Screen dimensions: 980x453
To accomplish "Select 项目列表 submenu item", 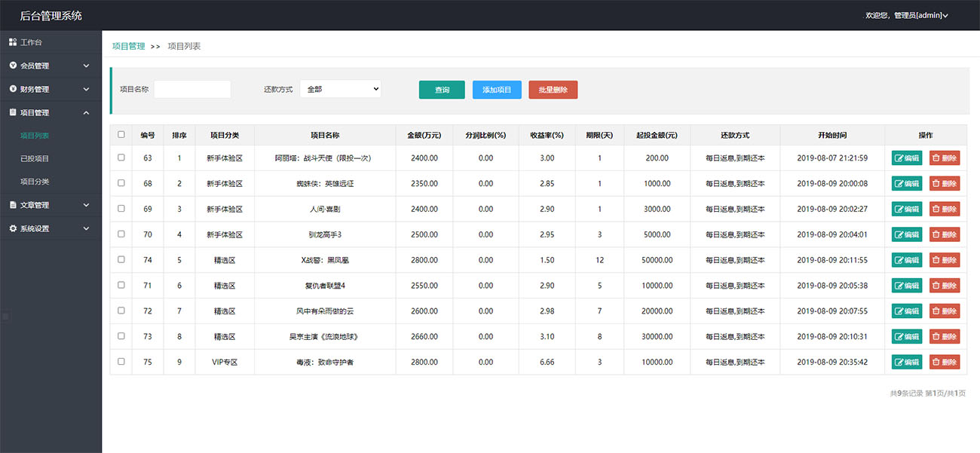I will [x=35, y=136].
